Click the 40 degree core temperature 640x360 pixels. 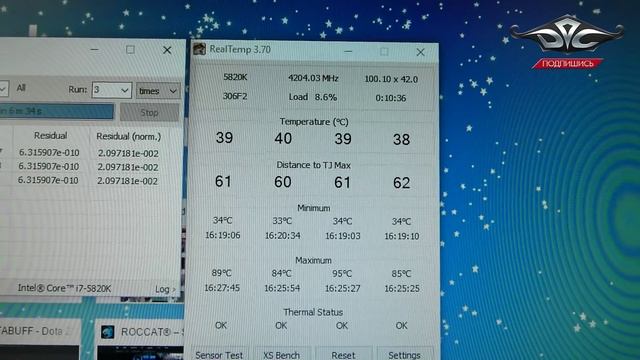coord(283,138)
